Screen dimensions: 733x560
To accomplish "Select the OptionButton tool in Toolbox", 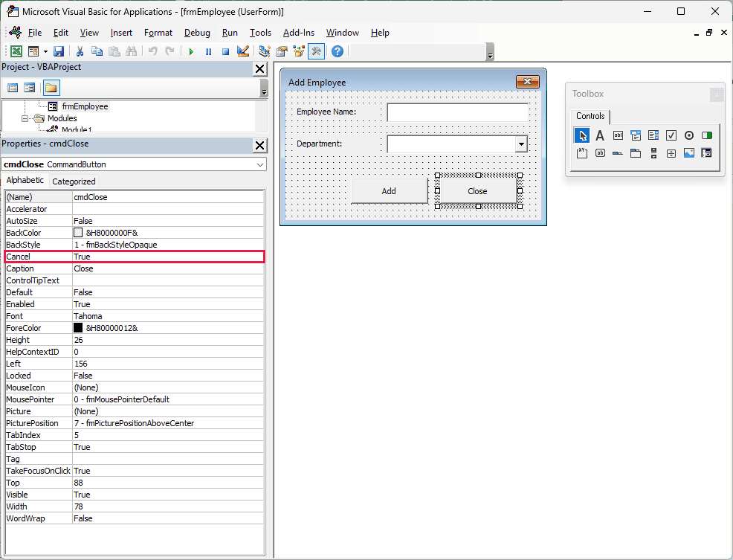I will tap(688, 135).
